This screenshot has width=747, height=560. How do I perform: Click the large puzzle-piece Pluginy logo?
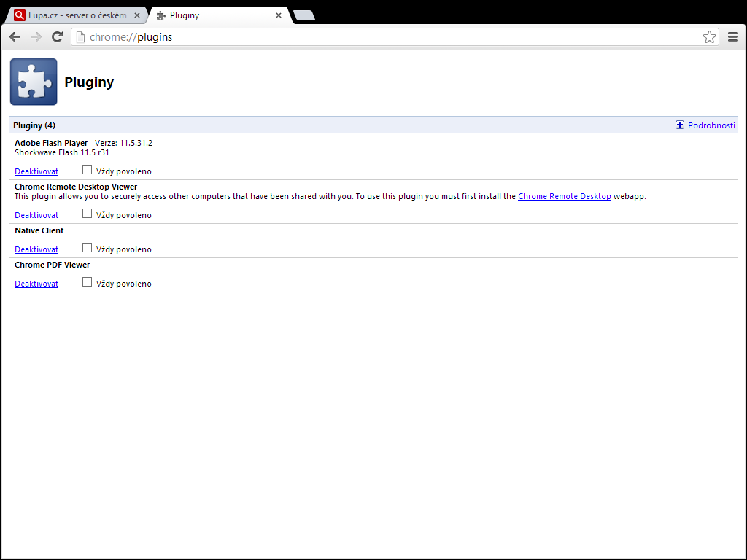(x=34, y=82)
